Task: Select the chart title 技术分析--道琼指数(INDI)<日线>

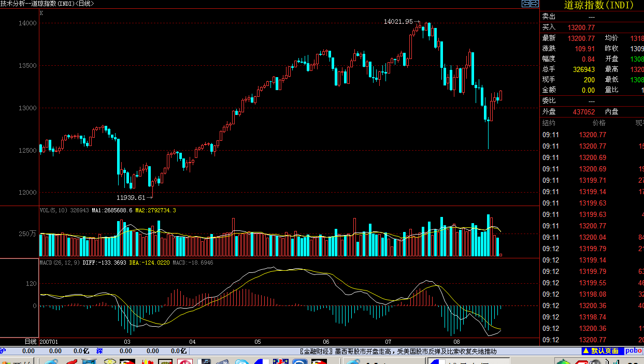Action: point(47,4)
